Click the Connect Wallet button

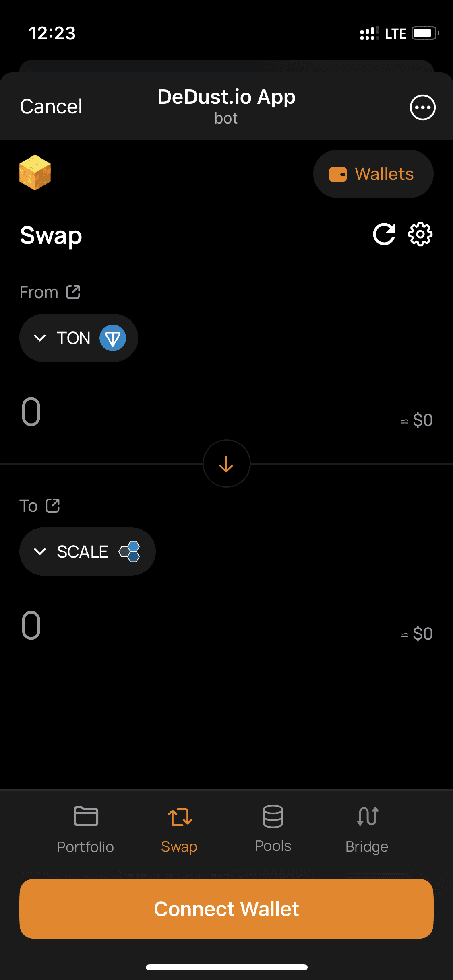226,909
